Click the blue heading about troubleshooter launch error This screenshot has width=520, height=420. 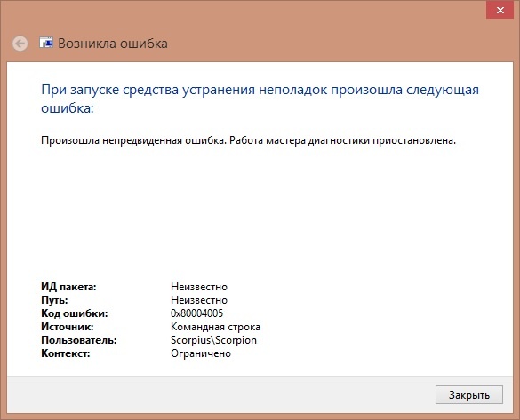pos(260,99)
